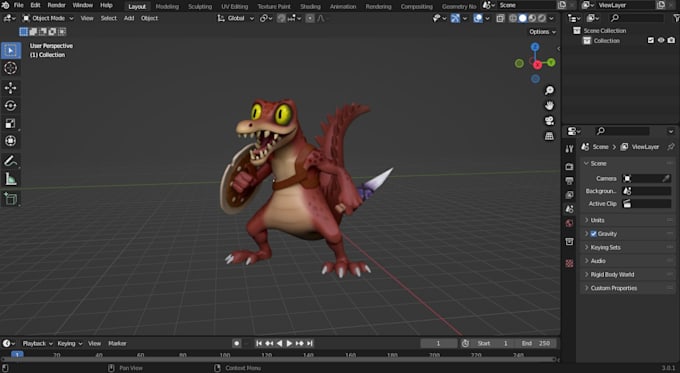Image resolution: width=680 pixels, height=373 pixels.
Task: Toggle the Gravity checkbox
Action: point(594,234)
